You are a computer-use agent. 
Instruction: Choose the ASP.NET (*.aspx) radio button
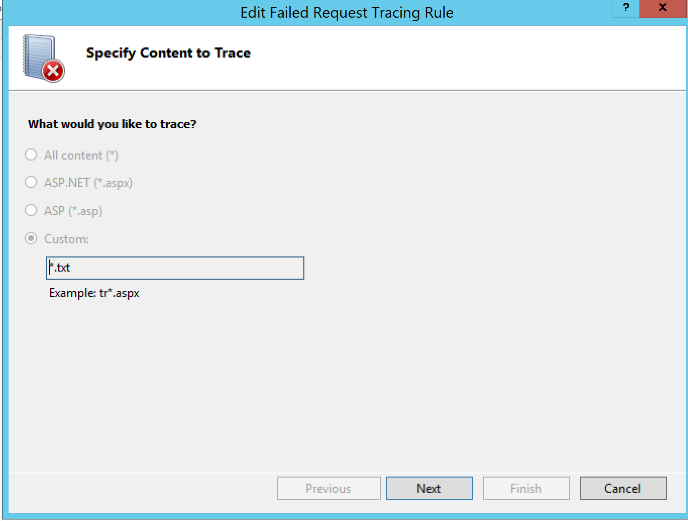[x=31, y=183]
